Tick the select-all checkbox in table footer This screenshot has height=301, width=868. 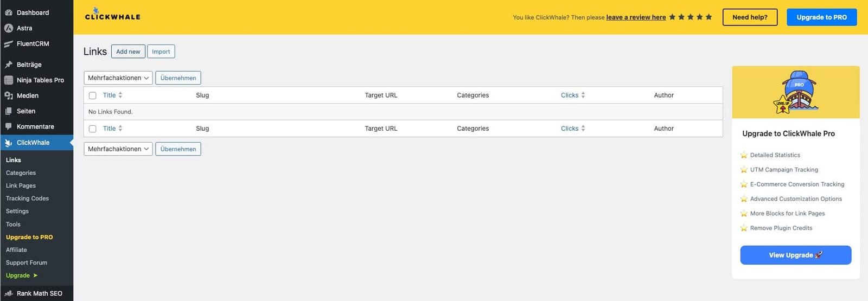pos(93,129)
